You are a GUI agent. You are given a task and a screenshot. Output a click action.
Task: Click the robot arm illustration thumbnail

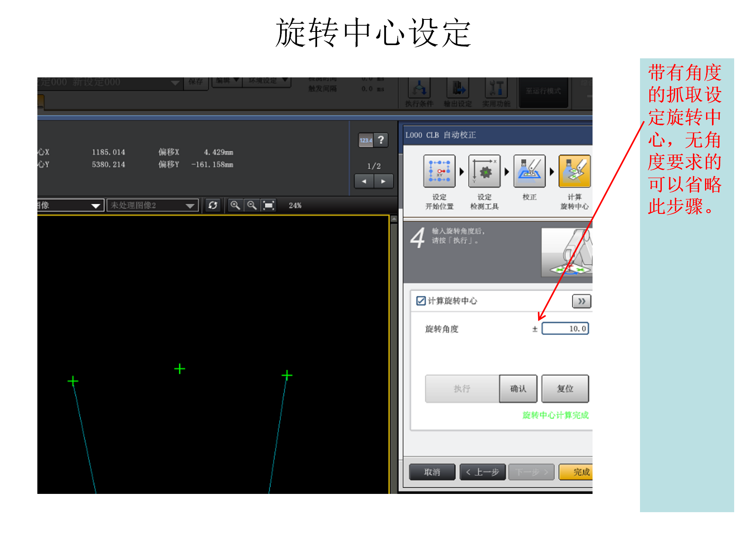(x=567, y=253)
